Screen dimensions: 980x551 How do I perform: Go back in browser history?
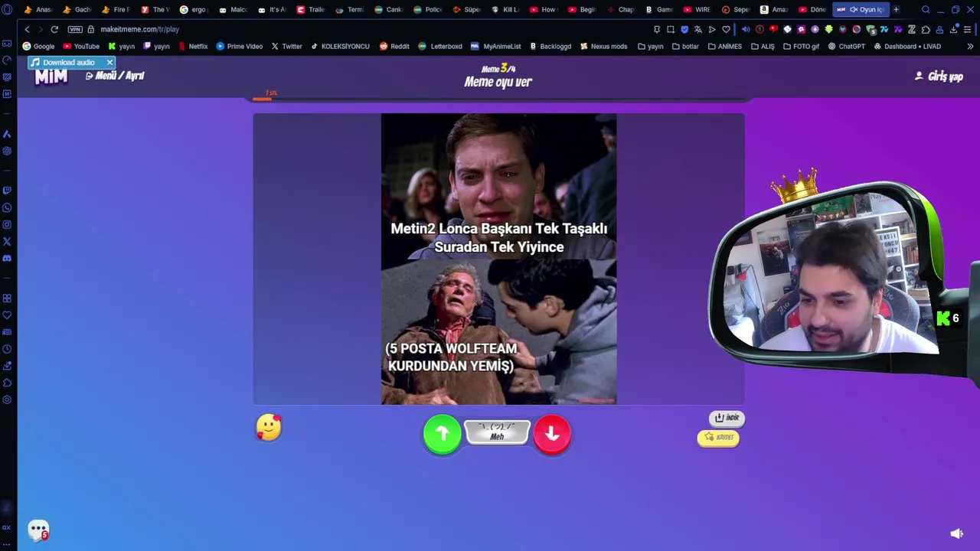(27, 29)
